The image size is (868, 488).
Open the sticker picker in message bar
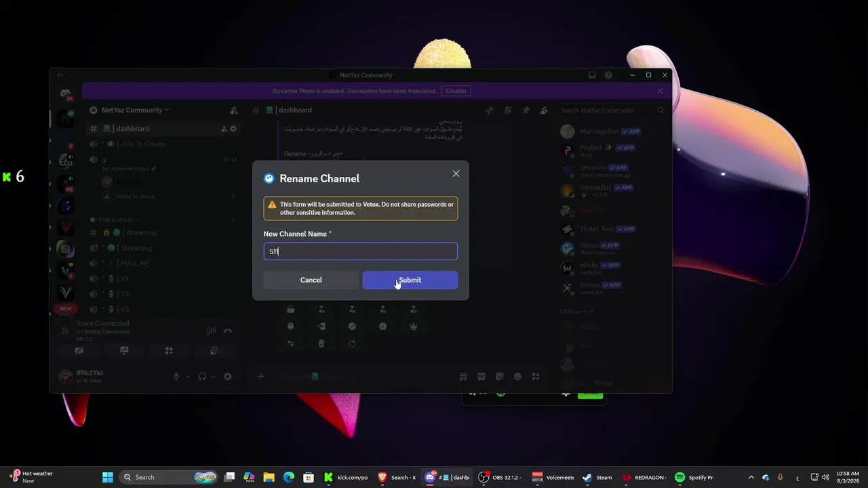pyautogui.click(x=500, y=377)
